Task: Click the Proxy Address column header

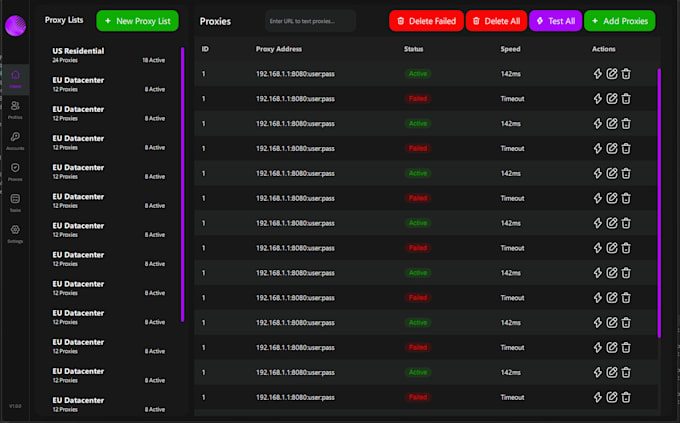Action: [278, 49]
